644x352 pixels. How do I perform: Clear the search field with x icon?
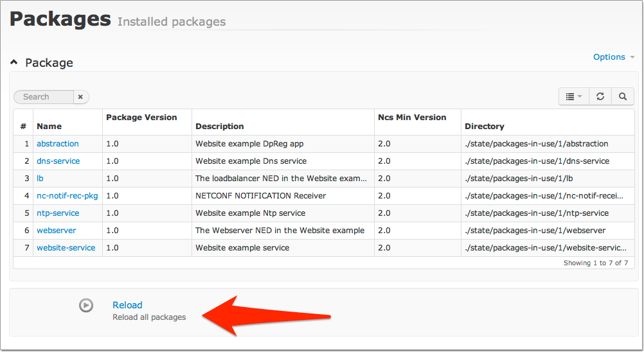tap(80, 97)
